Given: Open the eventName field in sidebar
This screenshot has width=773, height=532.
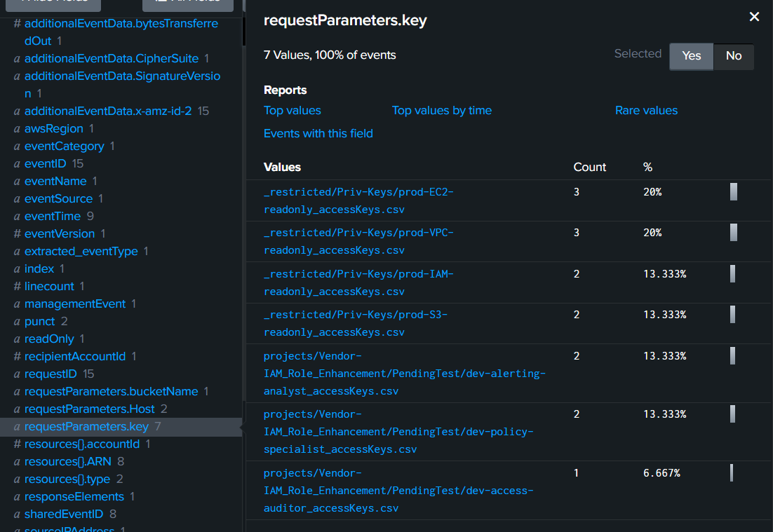Looking at the screenshot, I should tap(55, 182).
